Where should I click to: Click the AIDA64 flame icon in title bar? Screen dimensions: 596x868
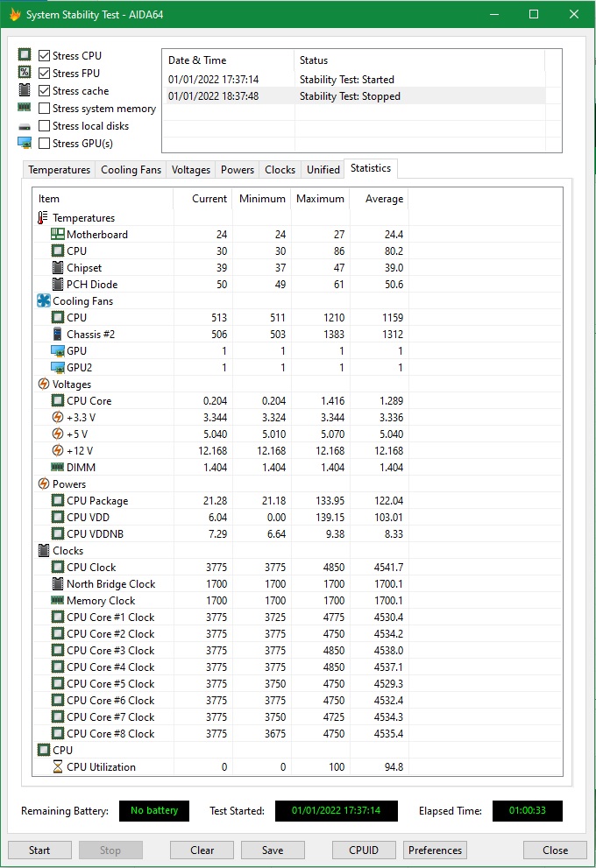(x=15, y=14)
